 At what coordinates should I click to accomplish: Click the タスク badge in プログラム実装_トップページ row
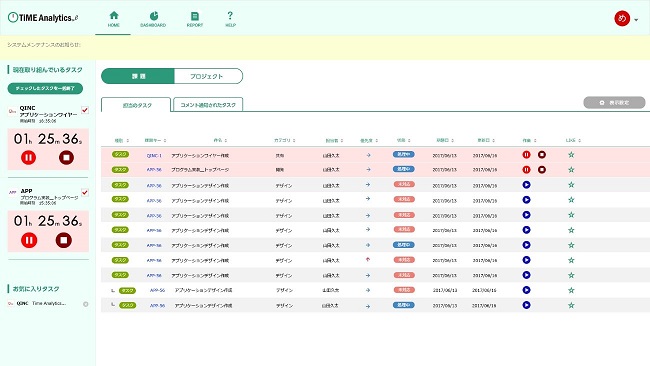pos(120,170)
